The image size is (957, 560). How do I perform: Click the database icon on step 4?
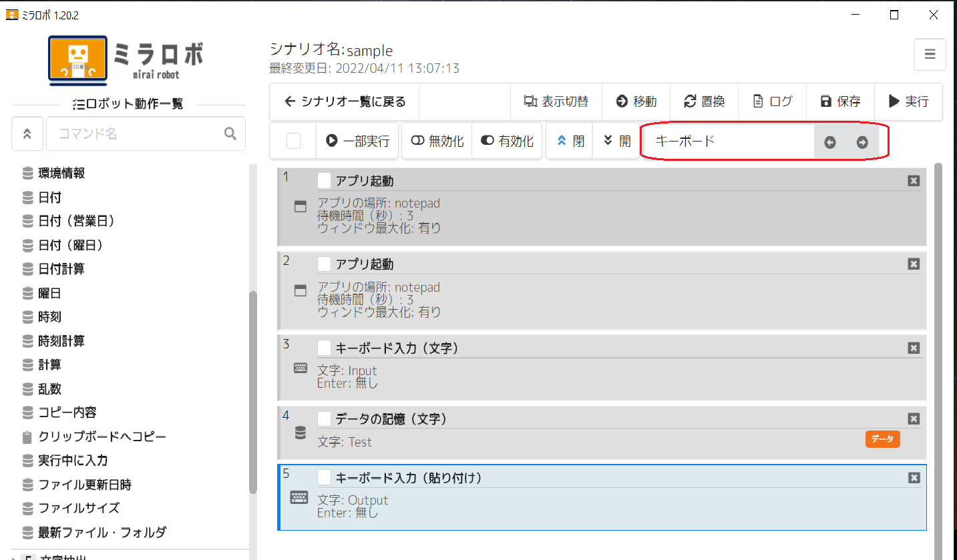tap(301, 433)
